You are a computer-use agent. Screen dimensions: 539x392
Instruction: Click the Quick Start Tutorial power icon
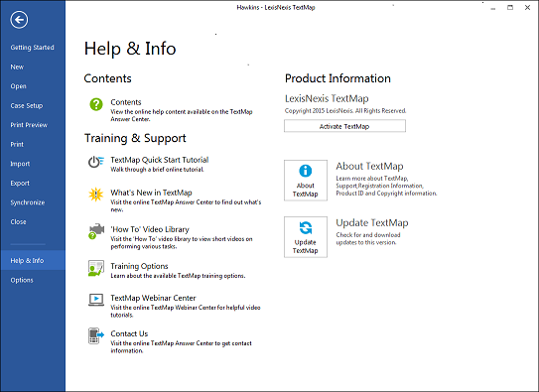click(x=96, y=162)
